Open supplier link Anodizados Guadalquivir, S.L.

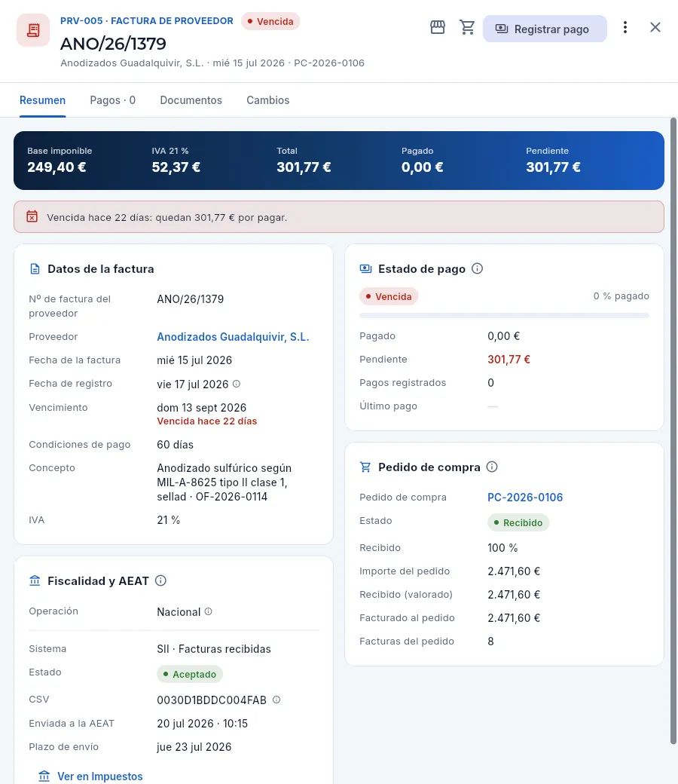point(233,337)
